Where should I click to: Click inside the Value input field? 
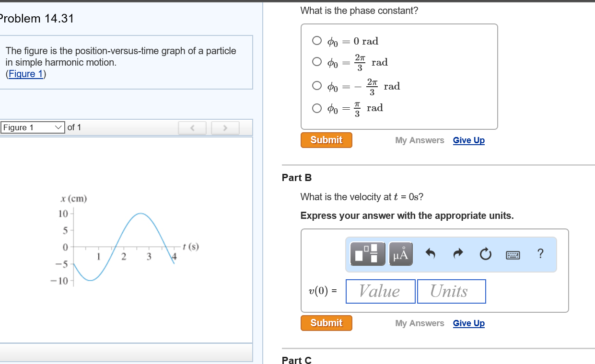(380, 291)
